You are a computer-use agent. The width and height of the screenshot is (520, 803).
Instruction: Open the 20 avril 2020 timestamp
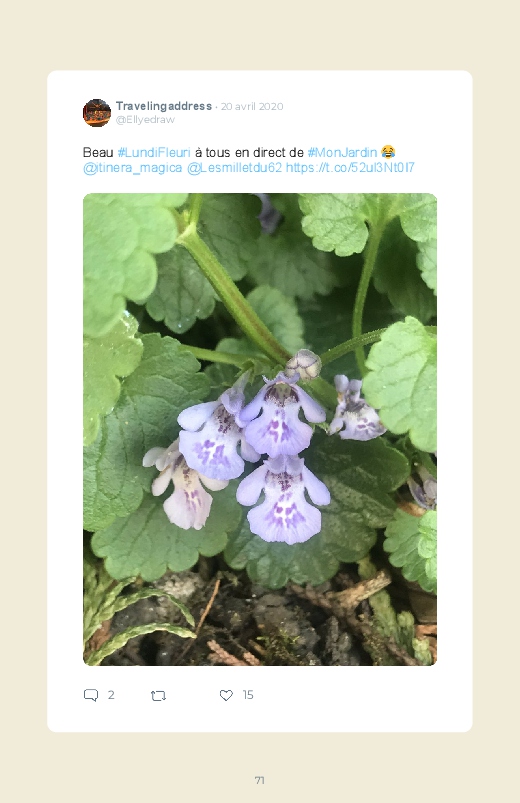[x=252, y=107]
